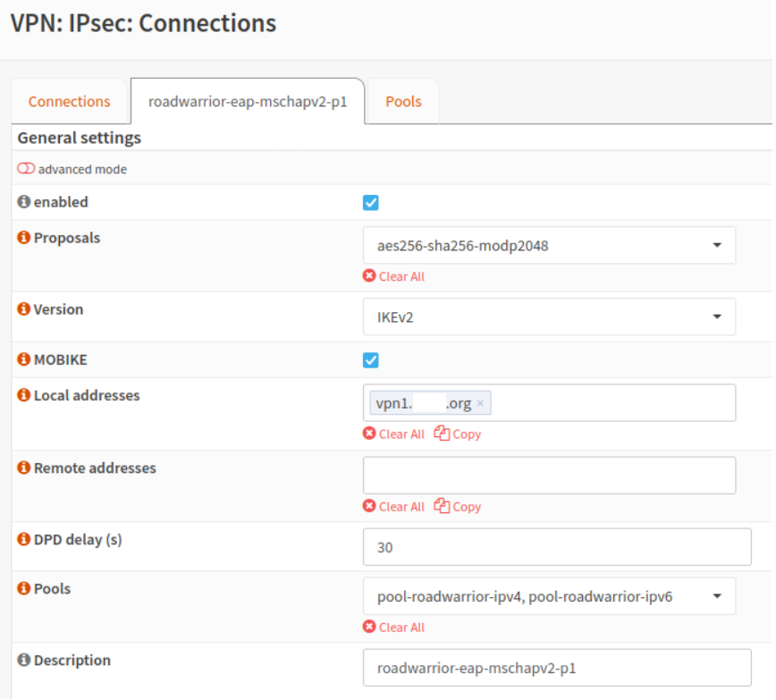Viewport: 776px width, 700px height.
Task: Uncheck the enabled checkbox
Action: 370,203
